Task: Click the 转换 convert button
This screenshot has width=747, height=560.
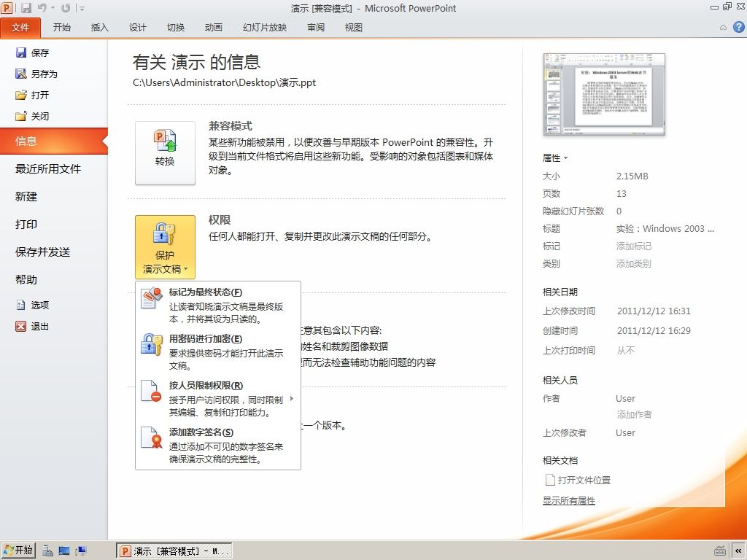Action: click(165, 153)
